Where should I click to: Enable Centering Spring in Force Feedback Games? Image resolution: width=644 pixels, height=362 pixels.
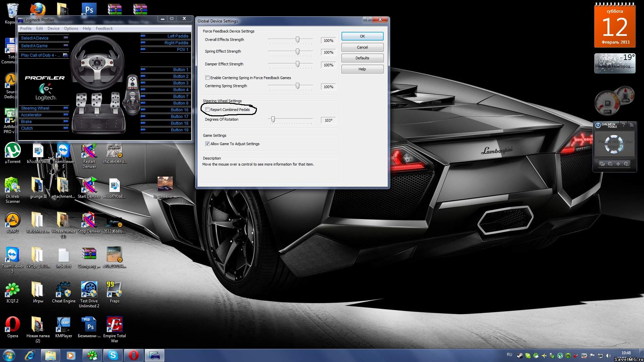pos(207,78)
